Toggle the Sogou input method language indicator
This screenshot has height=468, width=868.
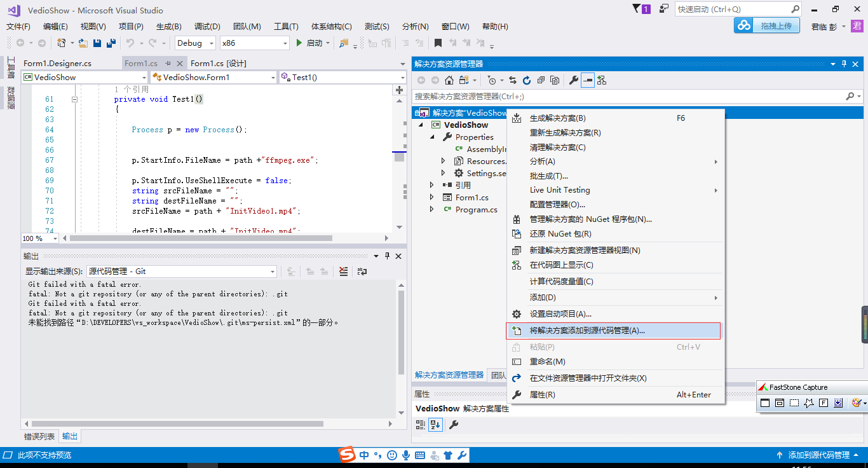coord(363,455)
